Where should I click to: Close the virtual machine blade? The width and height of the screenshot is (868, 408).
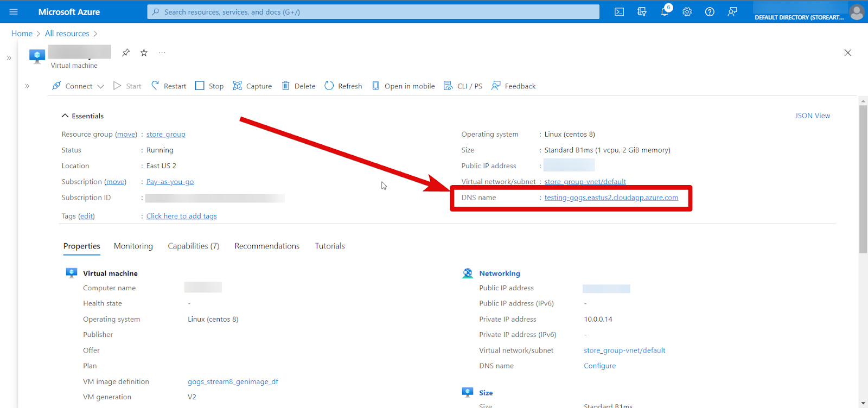click(848, 53)
